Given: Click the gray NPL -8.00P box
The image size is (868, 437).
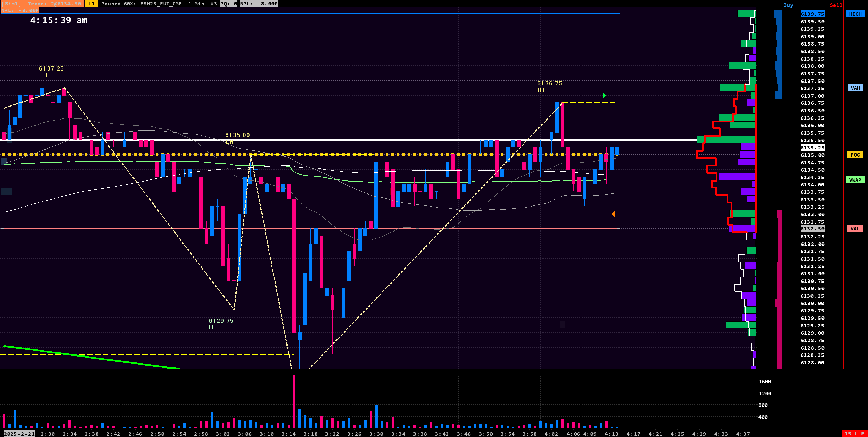Looking at the screenshot, I should pos(259,4).
